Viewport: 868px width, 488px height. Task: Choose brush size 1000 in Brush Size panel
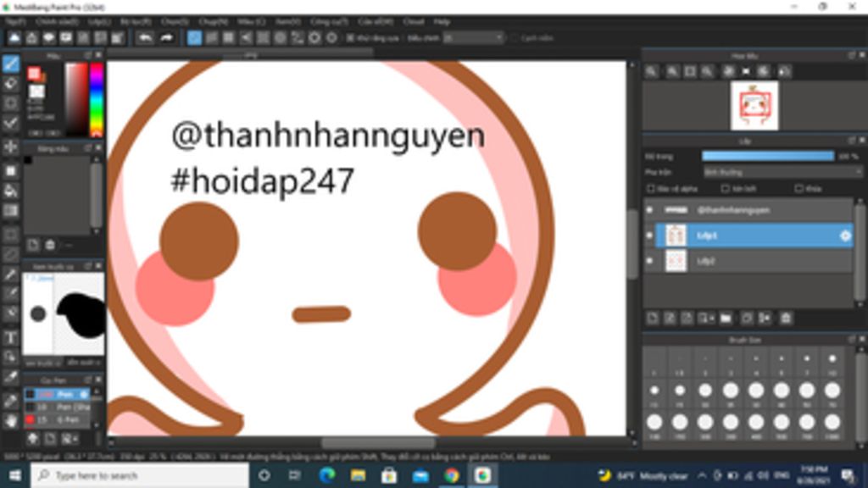(x=832, y=426)
